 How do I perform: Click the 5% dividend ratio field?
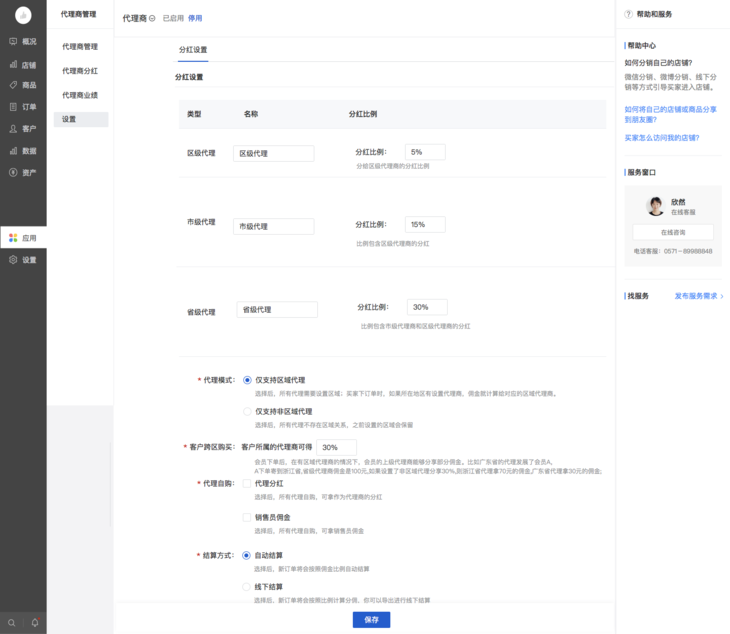[425, 152]
